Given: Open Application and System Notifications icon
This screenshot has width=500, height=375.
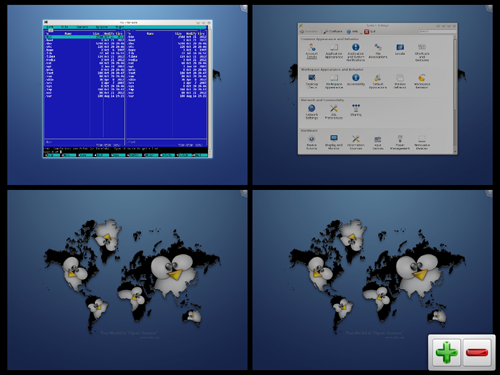Looking at the screenshot, I should click(x=356, y=52).
